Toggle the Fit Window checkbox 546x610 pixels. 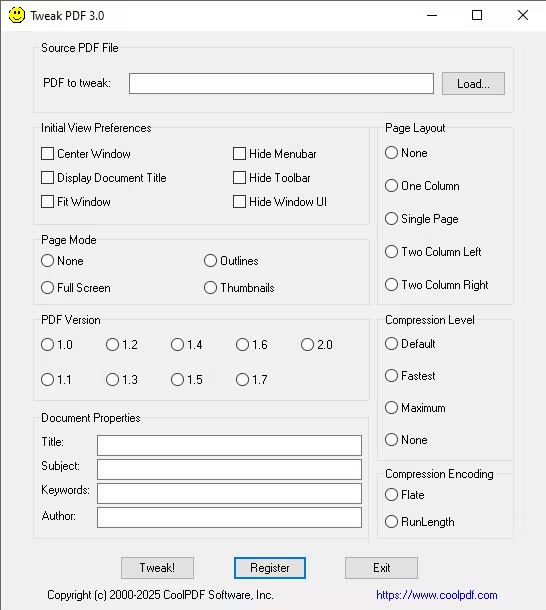pos(47,202)
